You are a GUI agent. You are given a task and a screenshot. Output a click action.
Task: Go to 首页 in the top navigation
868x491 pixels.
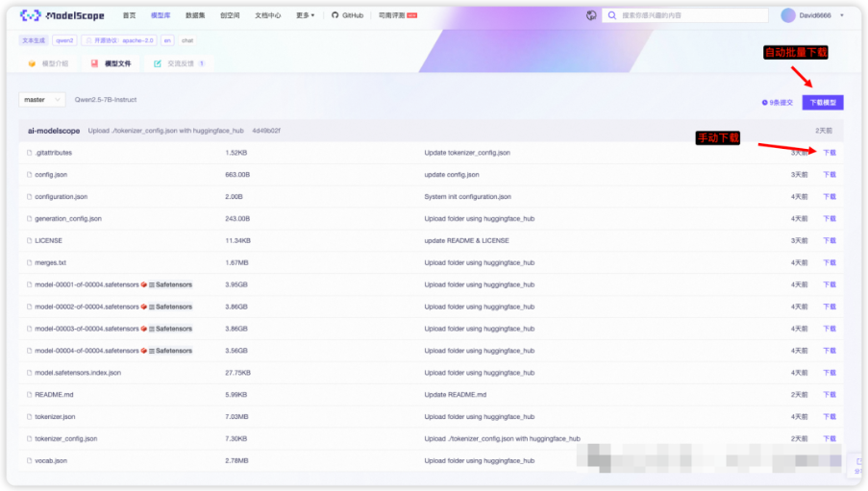[x=129, y=15]
